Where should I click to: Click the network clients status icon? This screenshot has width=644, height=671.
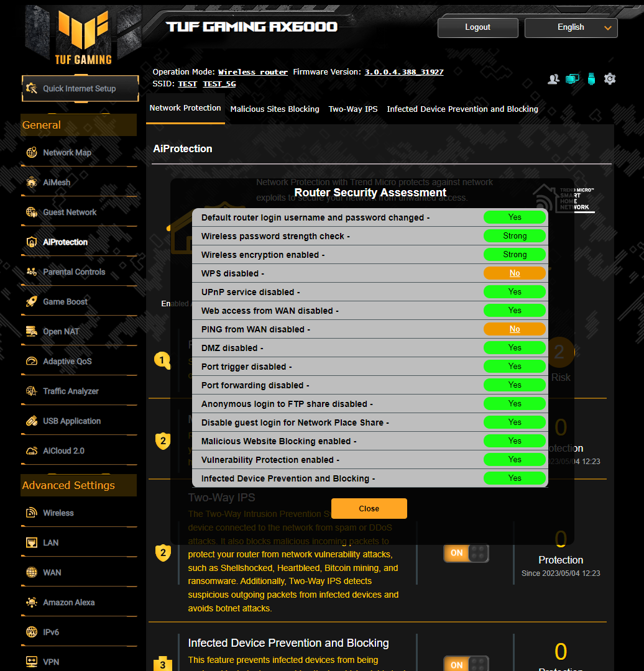click(x=573, y=79)
